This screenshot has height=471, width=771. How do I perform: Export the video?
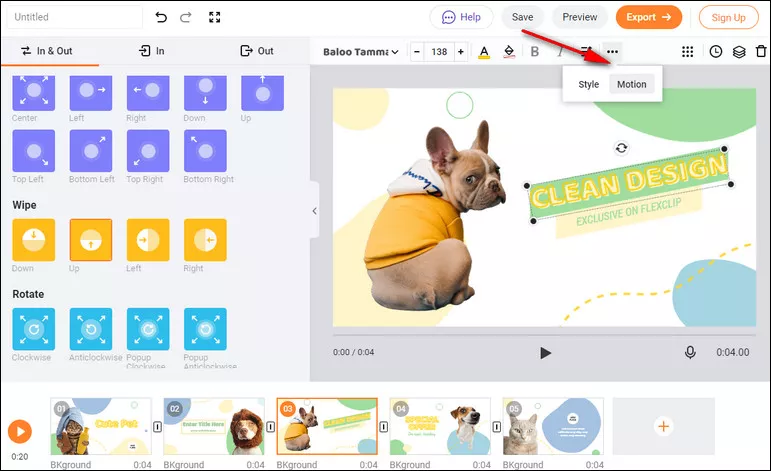click(x=649, y=17)
